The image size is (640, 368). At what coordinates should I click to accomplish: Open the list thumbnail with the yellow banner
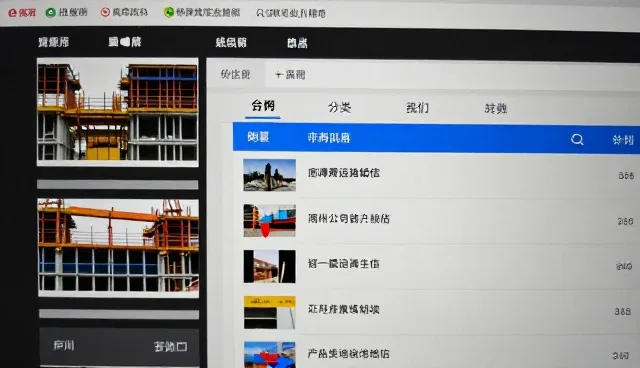[x=269, y=313]
